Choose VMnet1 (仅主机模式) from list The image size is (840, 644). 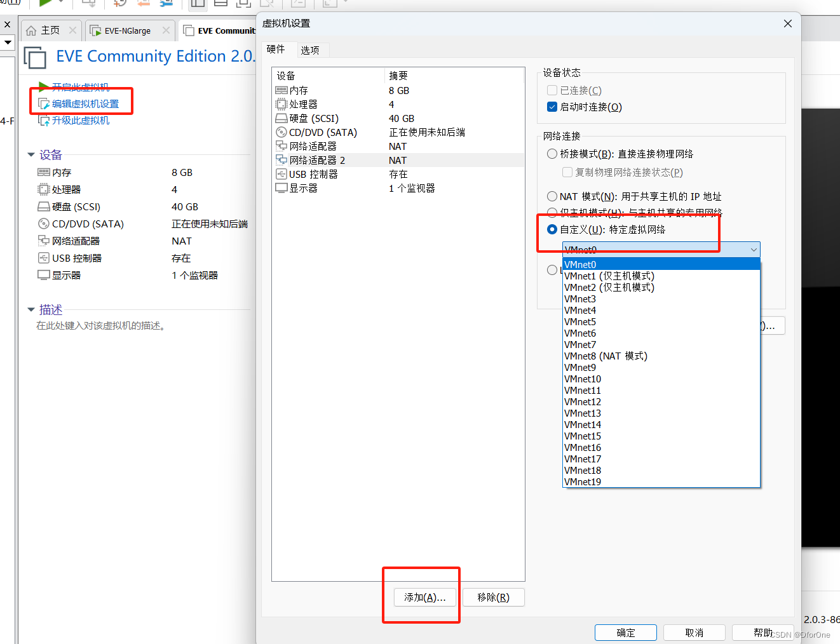tap(661, 276)
